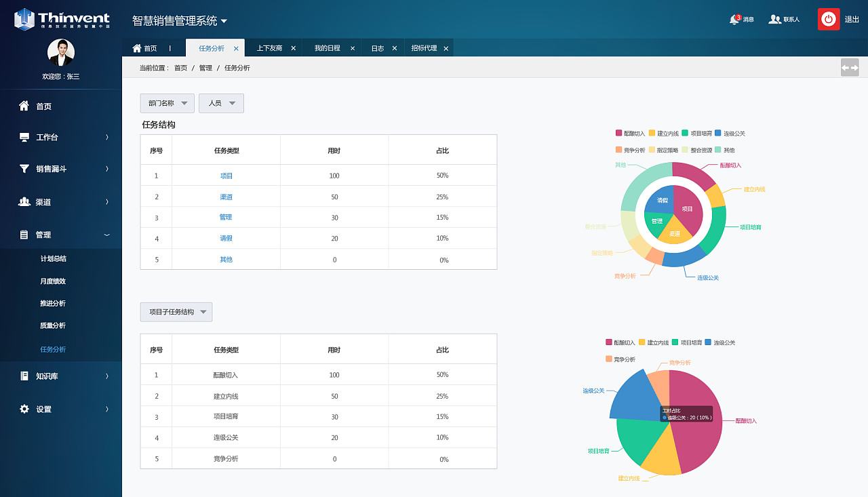Open the 渠道 link in task table
The width and height of the screenshot is (868, 497).
point(226,197)
